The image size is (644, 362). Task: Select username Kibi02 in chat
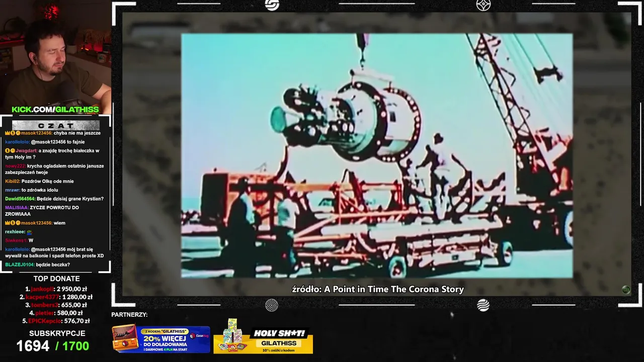pyautogui.click(x=12, y=181)
